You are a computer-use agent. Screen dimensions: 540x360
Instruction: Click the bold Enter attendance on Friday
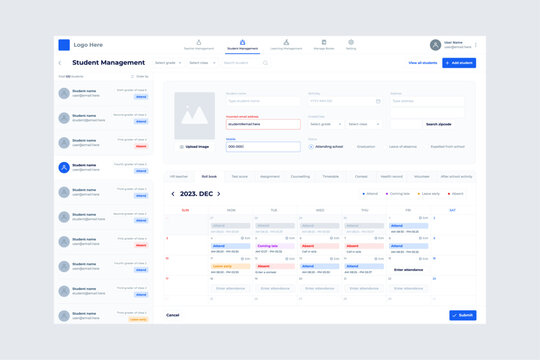pyautogui.click(x=408, y=270)
